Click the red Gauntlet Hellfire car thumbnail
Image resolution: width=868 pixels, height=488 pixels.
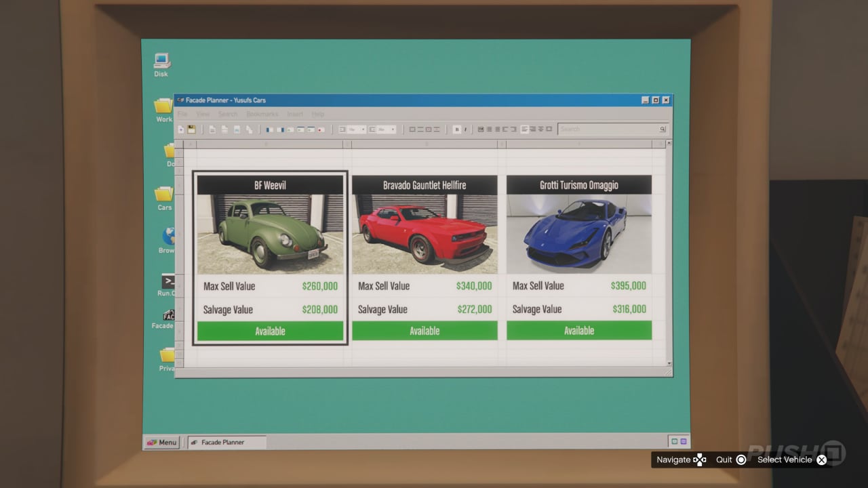click(x=425, y=234)
